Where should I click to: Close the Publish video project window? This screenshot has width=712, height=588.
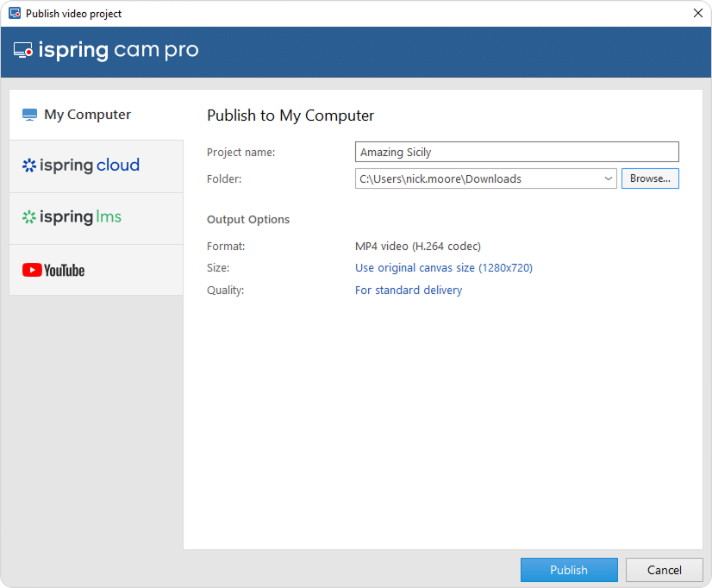pos(697,13)
